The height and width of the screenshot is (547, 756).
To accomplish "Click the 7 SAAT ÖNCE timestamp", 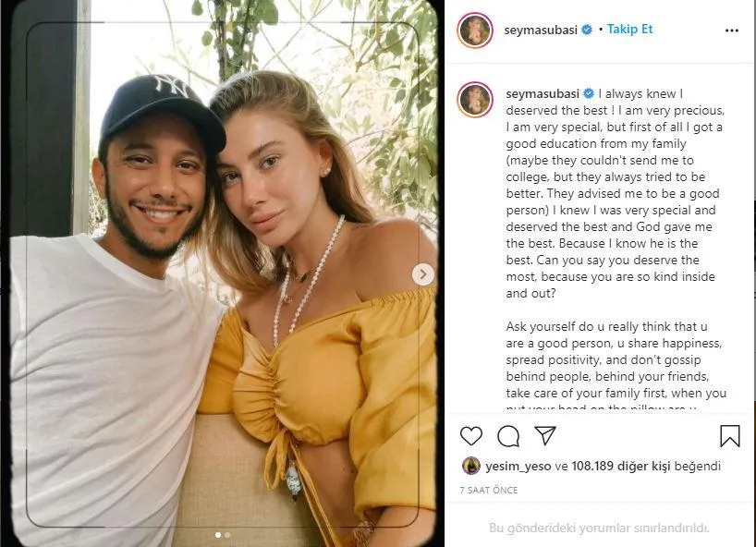I will (x=489, y=490).
